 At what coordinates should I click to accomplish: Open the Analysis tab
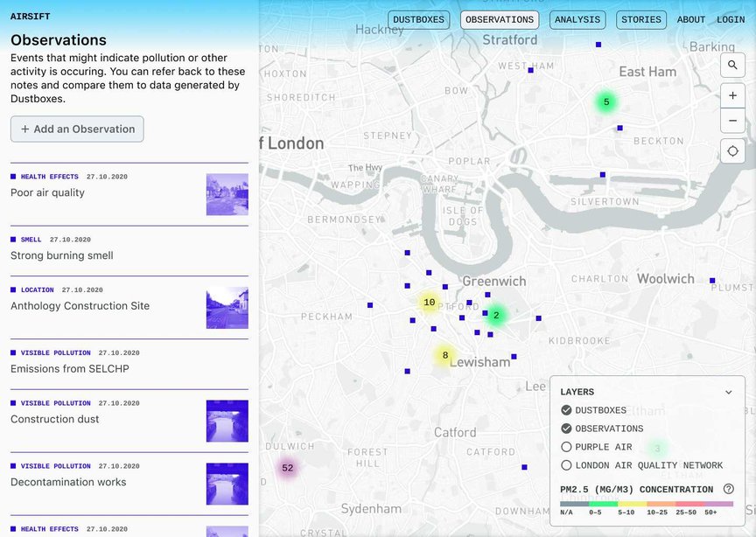click(x=577, y=19)
